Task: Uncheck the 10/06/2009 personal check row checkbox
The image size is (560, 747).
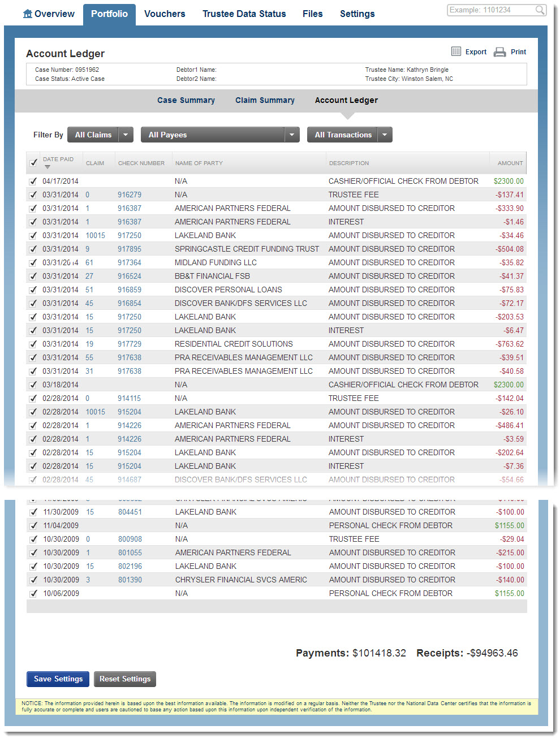Action: point(33,594)
